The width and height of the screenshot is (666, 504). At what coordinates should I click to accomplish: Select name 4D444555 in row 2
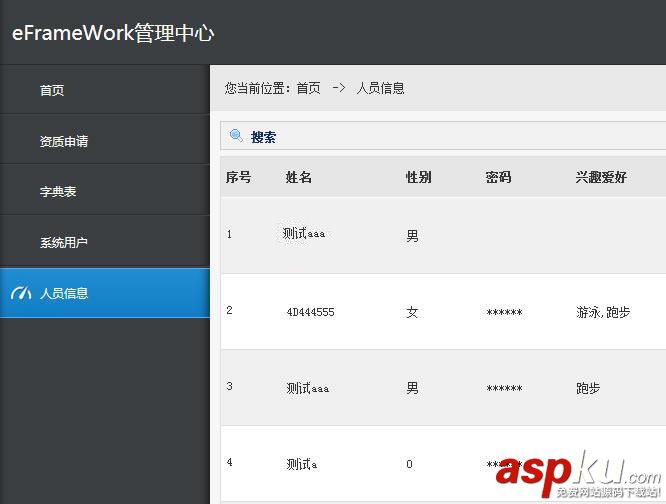coord(310,313)
